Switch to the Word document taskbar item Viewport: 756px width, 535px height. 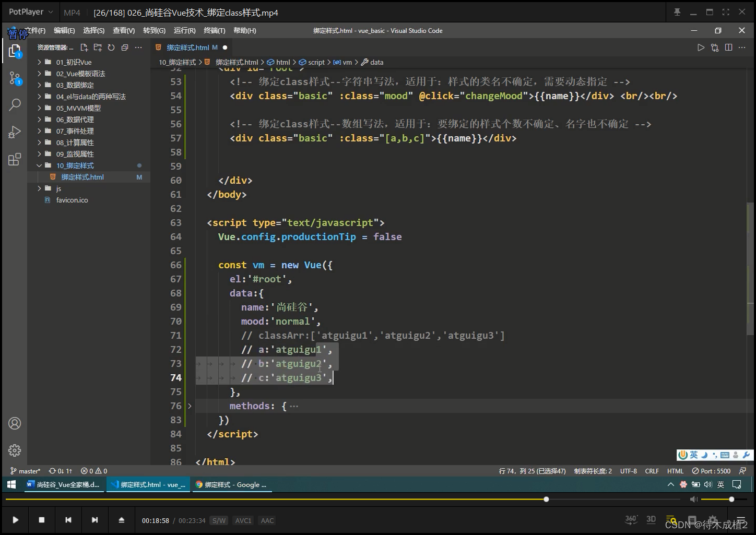(63, 485)
